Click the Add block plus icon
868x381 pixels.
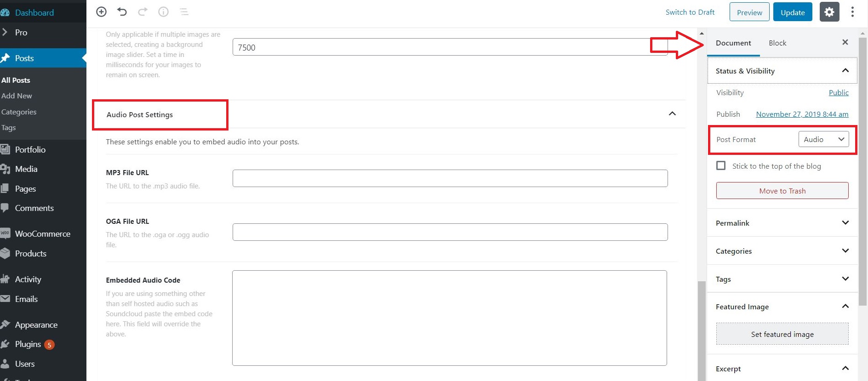pos(101,12)
